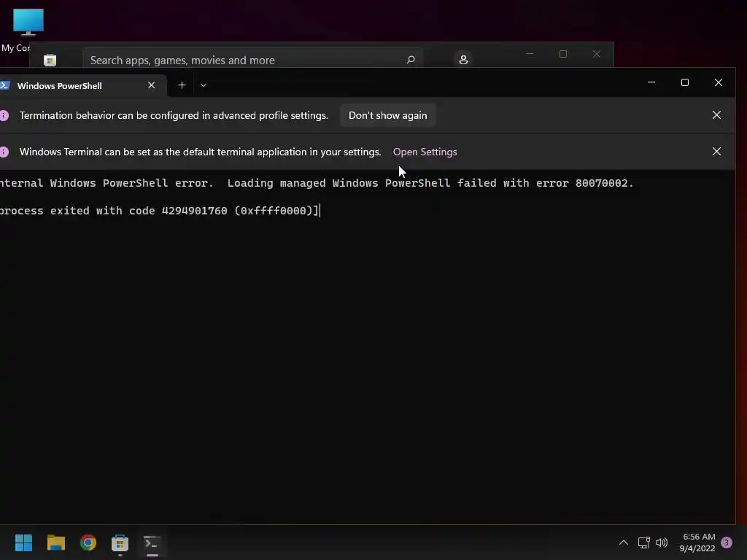Click the PowerShell error 80070002 text
This screenshot has width=747, height=560.
(317, 183)
